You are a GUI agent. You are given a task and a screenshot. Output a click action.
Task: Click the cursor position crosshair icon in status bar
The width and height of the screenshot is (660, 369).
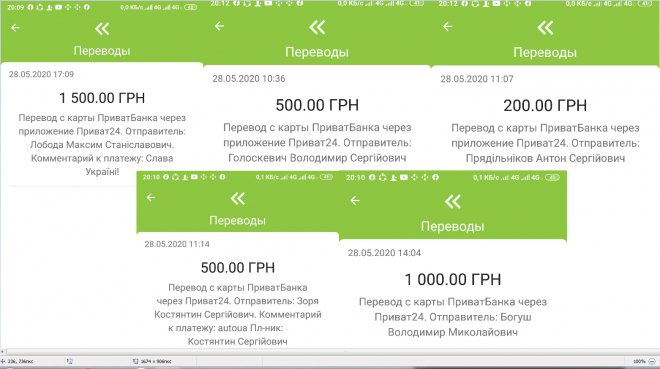(3, 361)
